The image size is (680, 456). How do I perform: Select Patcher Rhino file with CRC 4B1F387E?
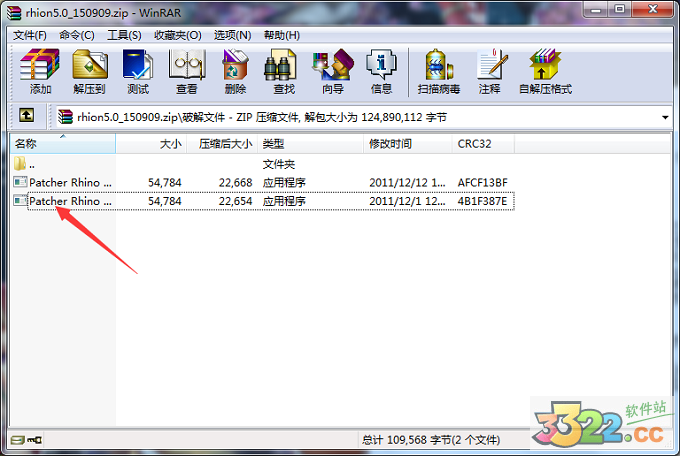point(263,201)
